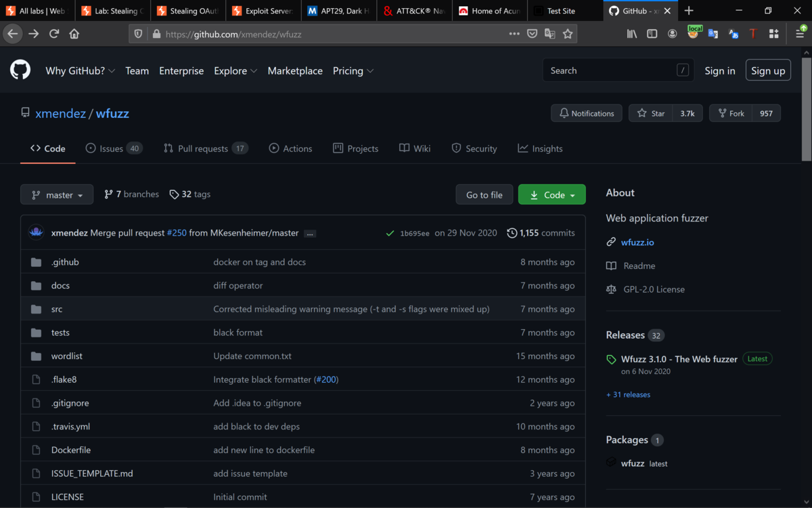The width and height of the screenshot is (812, 508).
Task: Open the master branch dropdown
Action: [x=57, y=194]
